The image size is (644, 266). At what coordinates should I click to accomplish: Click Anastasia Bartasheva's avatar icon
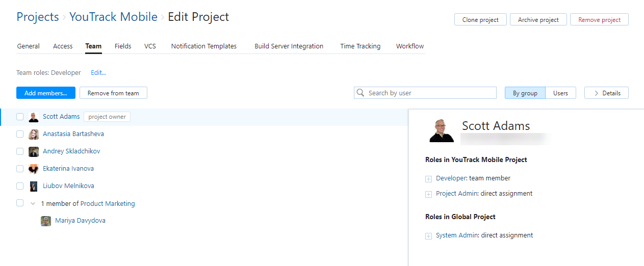(x=34, y=135)
